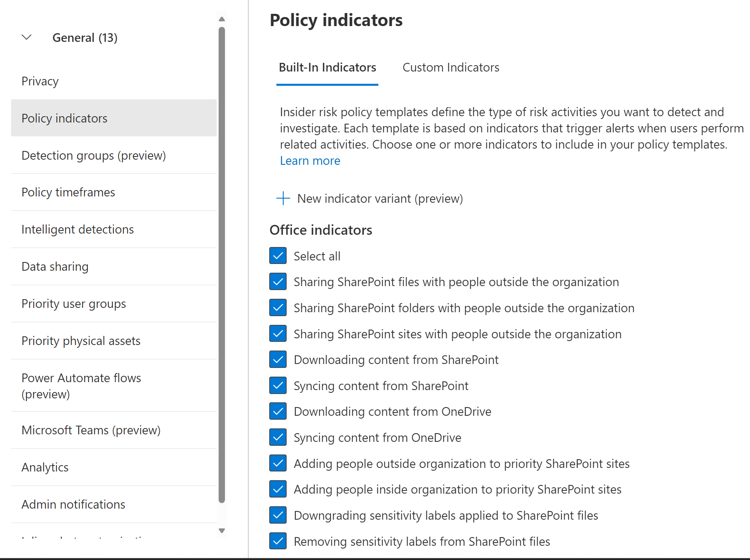
Task: Open the Learn more link
Action: click(x=310, y=161)
